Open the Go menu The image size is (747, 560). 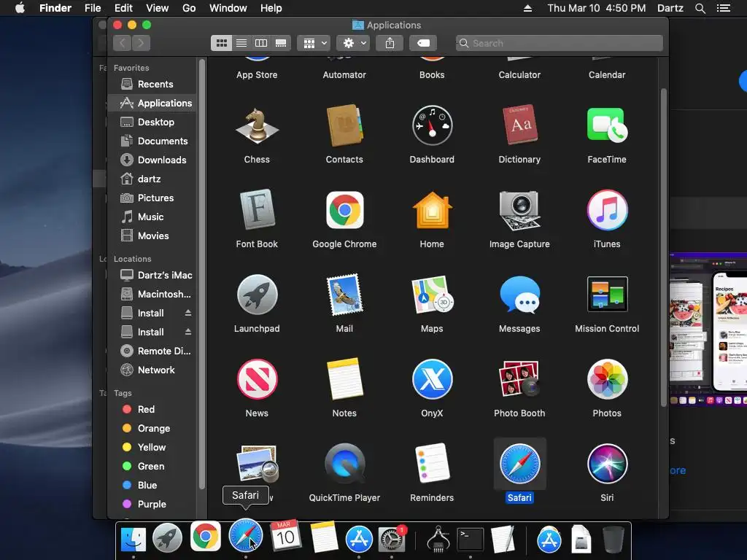click(x=189, y=8)
